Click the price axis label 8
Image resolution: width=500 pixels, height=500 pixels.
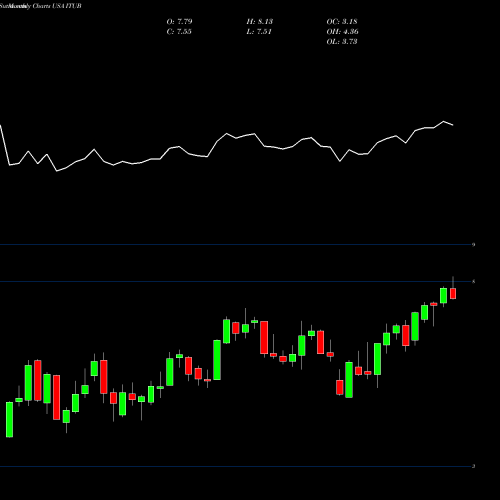(474, 282)
